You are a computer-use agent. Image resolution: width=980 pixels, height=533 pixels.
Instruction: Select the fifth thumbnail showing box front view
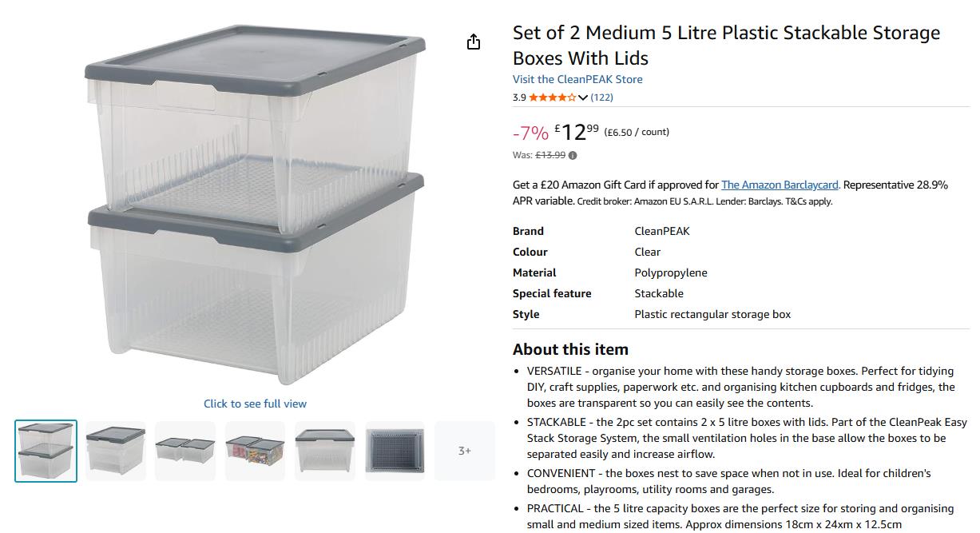point(325,451)
